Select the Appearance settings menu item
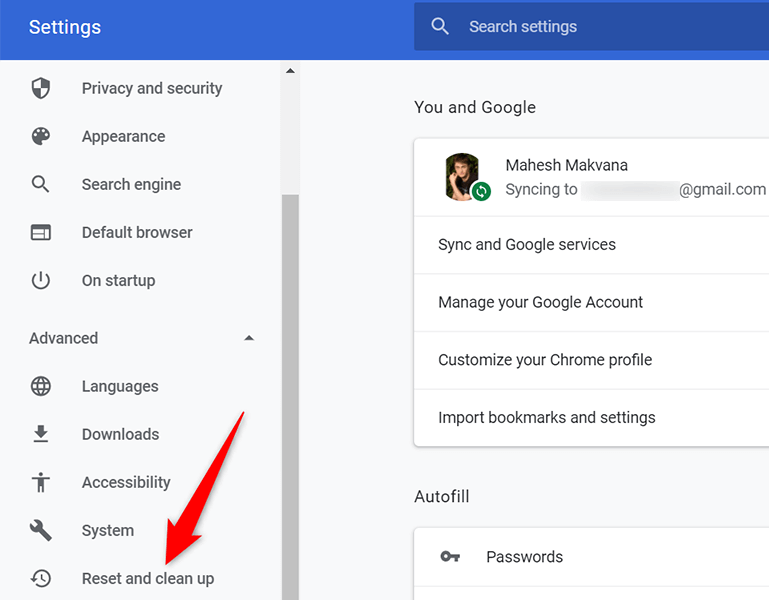The width and height of the screenshot is (769, 600). (123, 137)
